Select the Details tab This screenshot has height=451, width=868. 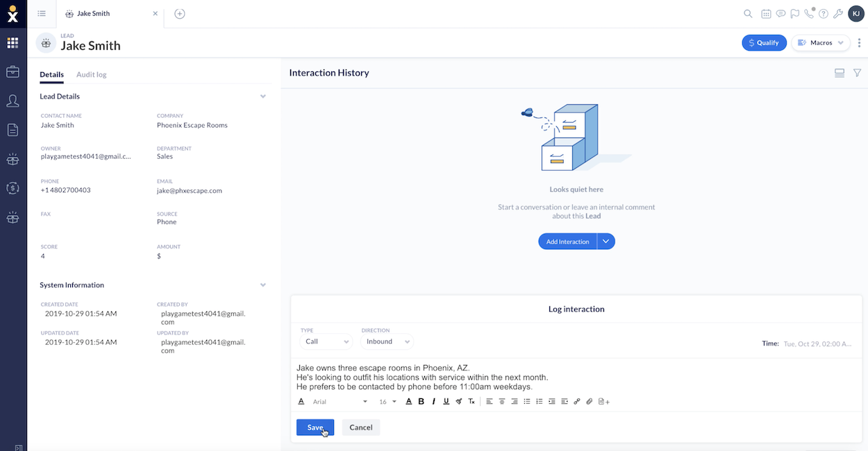point(51,74)
